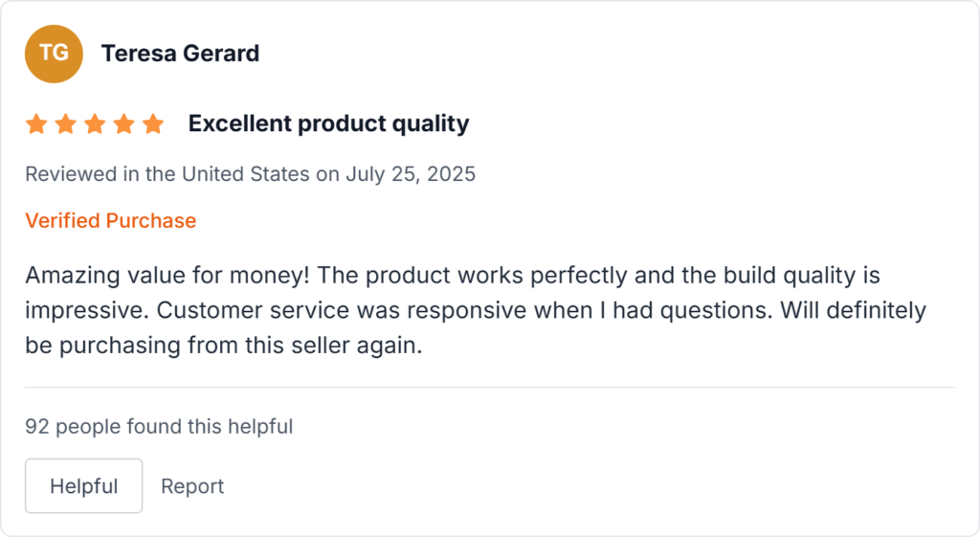Click the second rating star

coord(65,123)
